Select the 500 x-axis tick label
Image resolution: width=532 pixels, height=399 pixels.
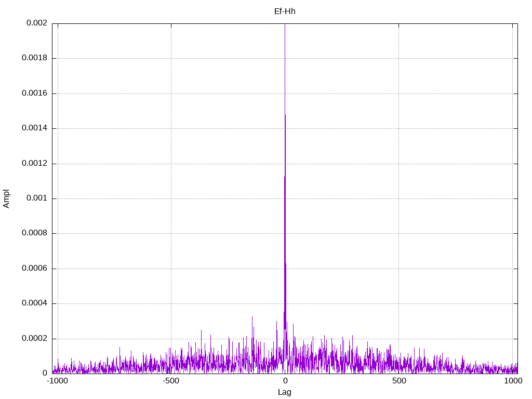pyautogui.click(x=398, y=381)
